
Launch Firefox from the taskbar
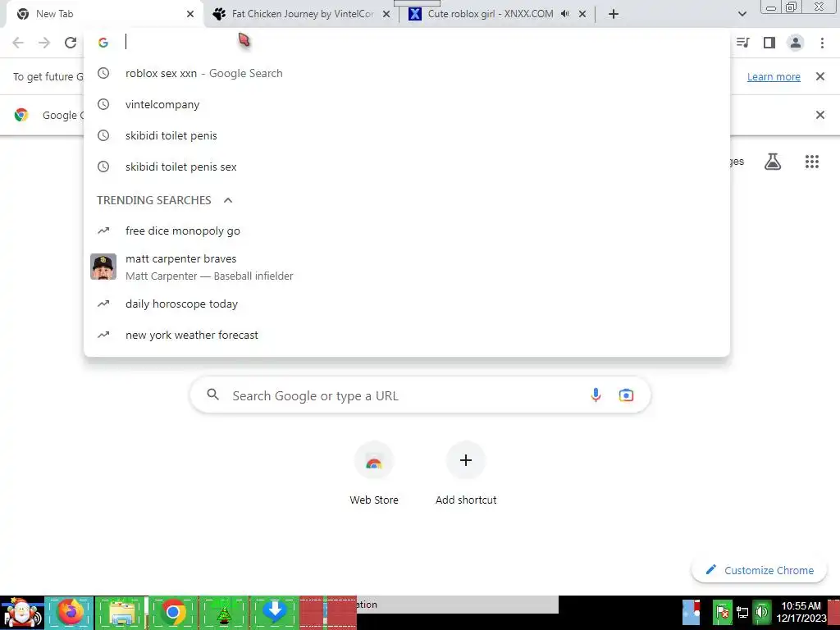[x=70, y=612]
